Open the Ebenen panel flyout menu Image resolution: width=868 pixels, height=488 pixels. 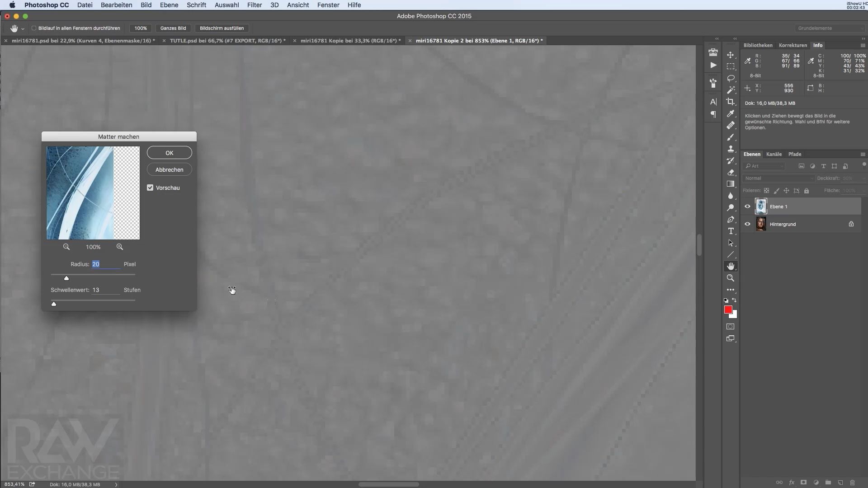pos(863,154)
